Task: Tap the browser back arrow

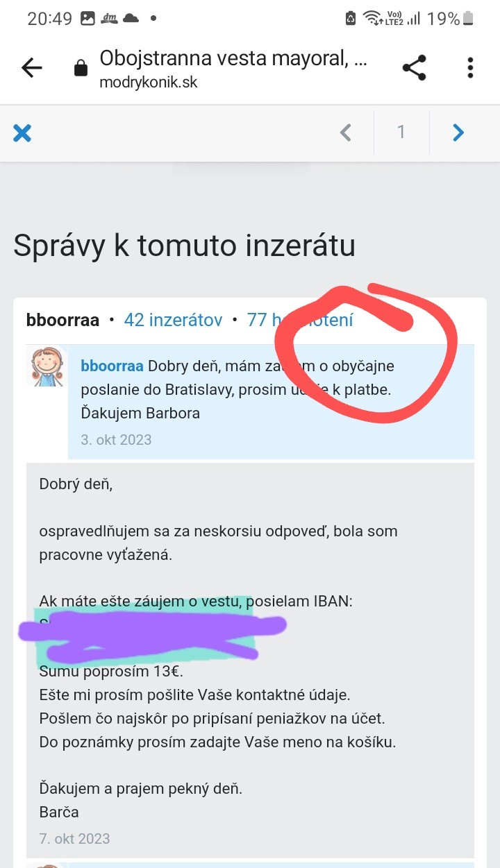Action: click(x=32, y=67)
